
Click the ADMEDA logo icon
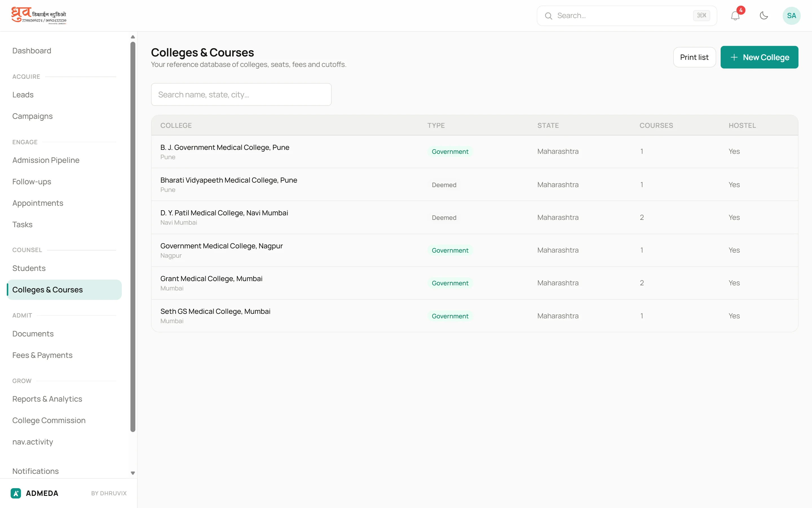coord(16,493)
